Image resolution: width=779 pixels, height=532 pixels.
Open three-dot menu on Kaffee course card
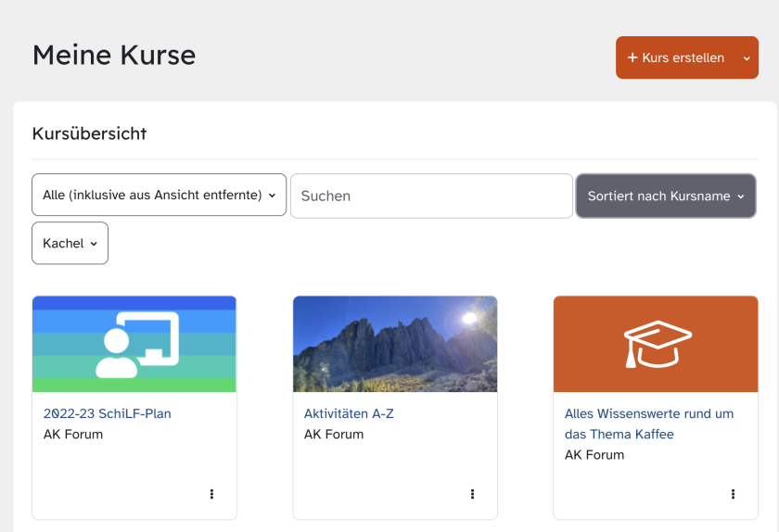[x=733, y=494]
